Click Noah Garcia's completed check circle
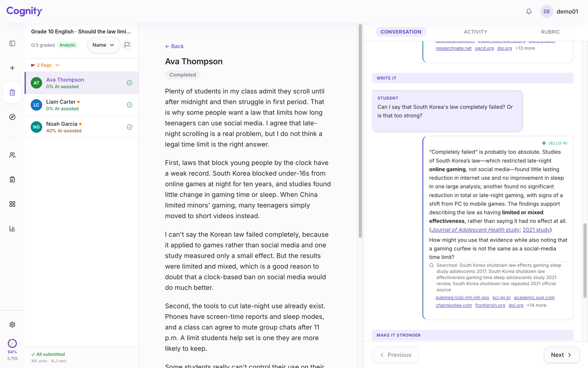 (129, 127)
